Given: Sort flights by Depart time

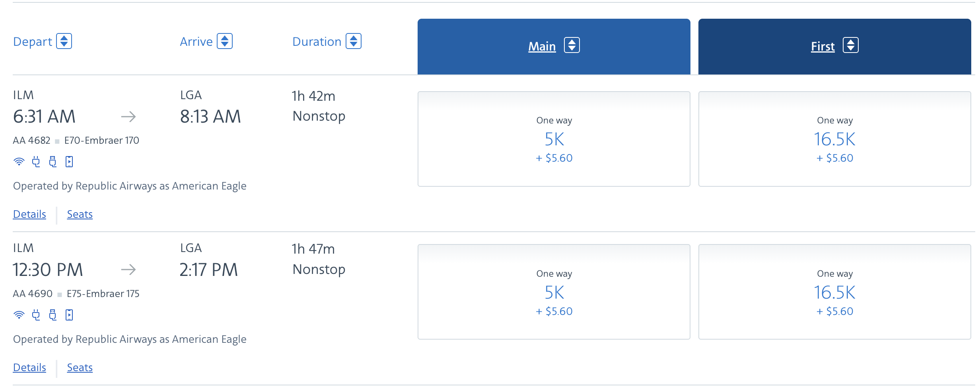Looking at the screenshot, I should (x=64, y=41).
